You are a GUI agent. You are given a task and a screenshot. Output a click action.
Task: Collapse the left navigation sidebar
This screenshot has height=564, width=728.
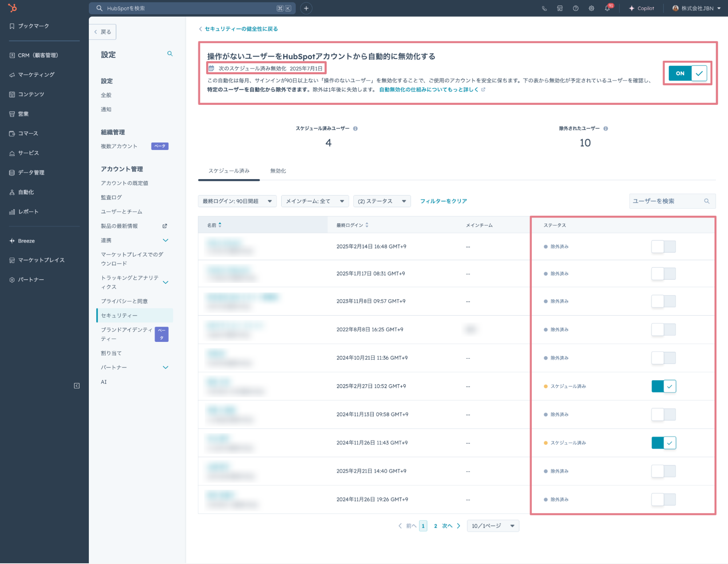coord(77,386)
